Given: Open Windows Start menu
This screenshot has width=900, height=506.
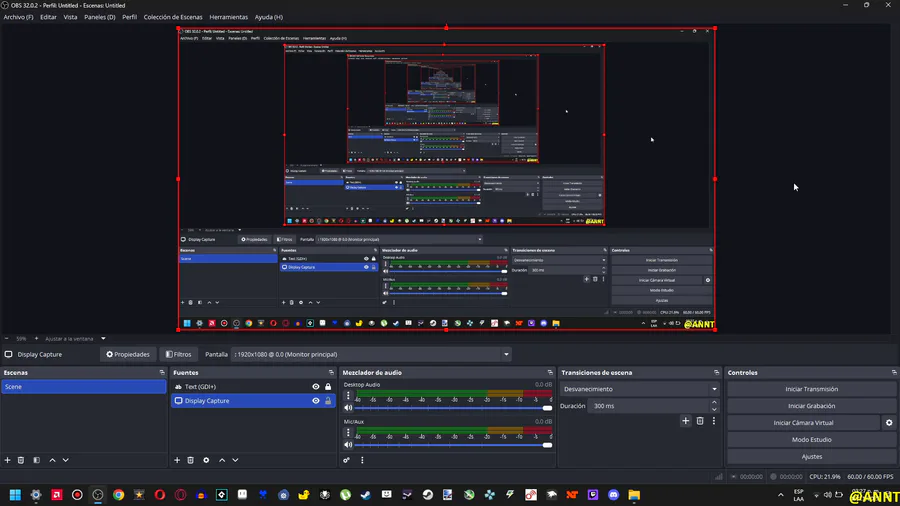Looking at the screenshot, I should coord(15,495).
